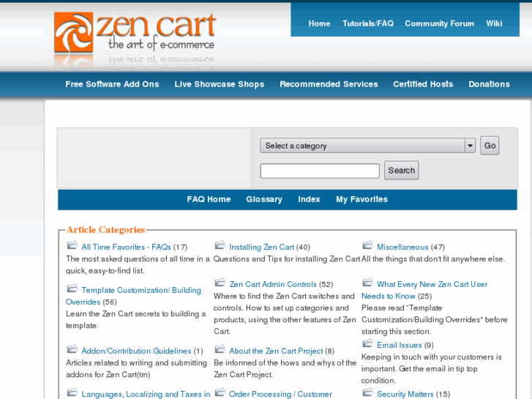Click folder icon beside Security Matters
Viewport: 532px width, 399px height.
367,392
